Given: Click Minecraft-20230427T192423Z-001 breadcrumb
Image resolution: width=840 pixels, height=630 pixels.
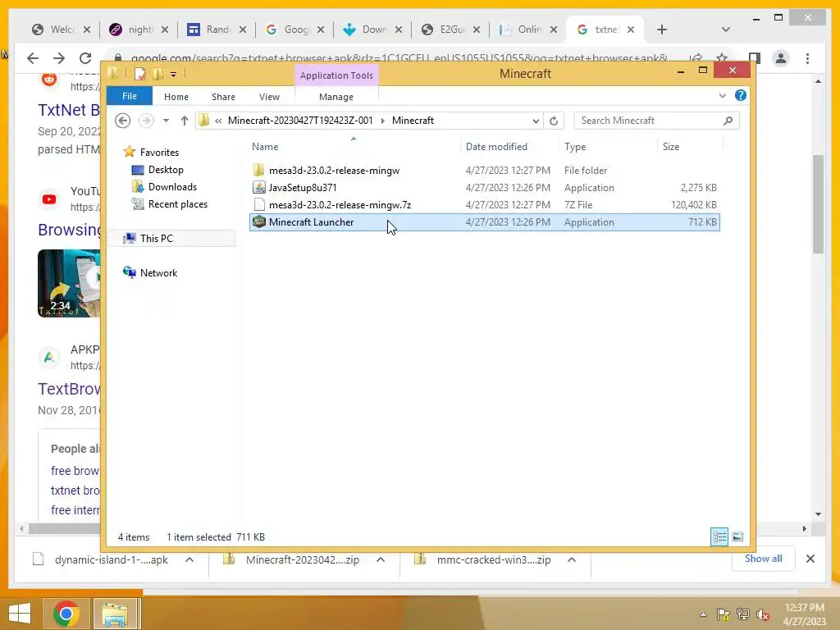Looking at the screenshot, I should tap(300, 121).
